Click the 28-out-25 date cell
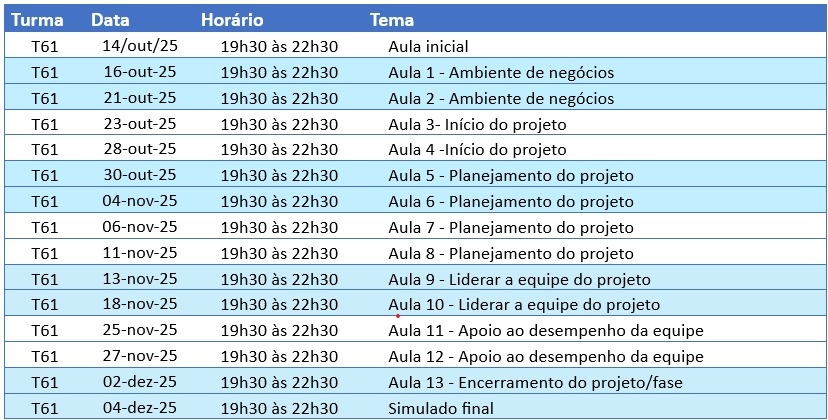Viewport: 828px width, 420px height. click(139, 150)
